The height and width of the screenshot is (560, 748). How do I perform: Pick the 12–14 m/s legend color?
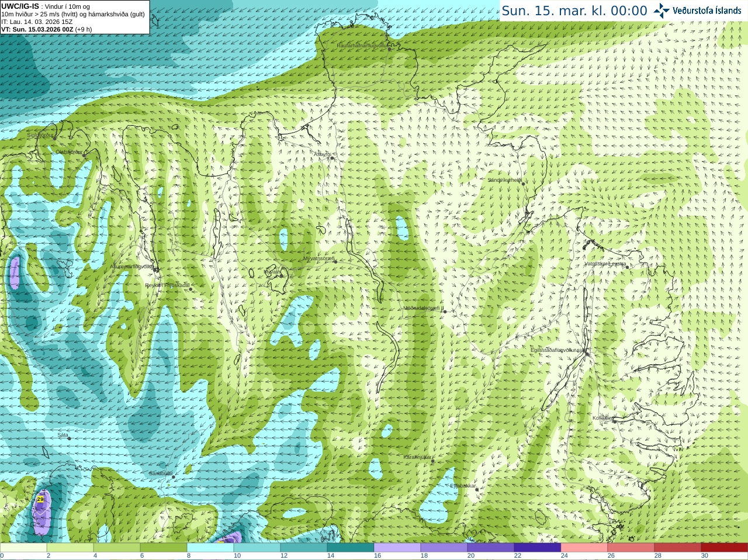[x=304, y=548]
